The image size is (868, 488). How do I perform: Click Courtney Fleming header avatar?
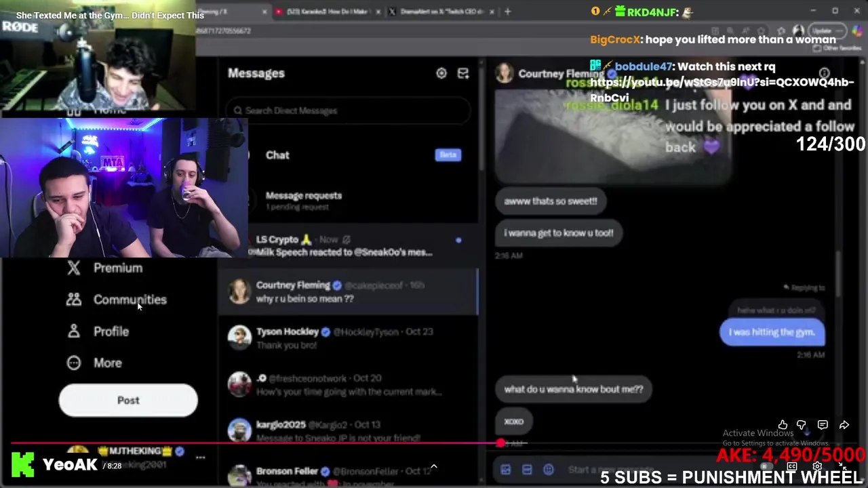[504, 73]
